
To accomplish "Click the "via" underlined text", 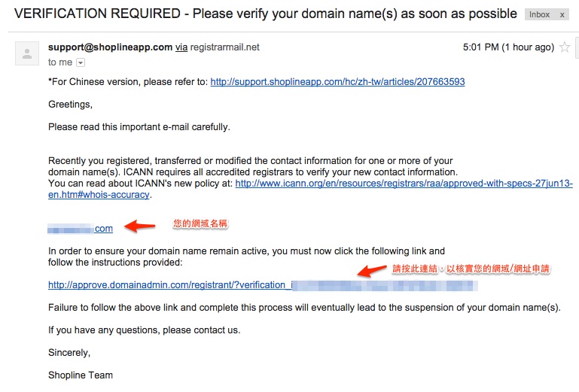I will pos(181,47).
